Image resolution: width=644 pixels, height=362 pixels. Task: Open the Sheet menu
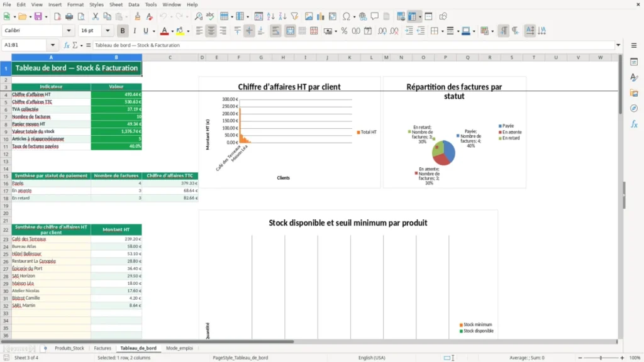116,4
